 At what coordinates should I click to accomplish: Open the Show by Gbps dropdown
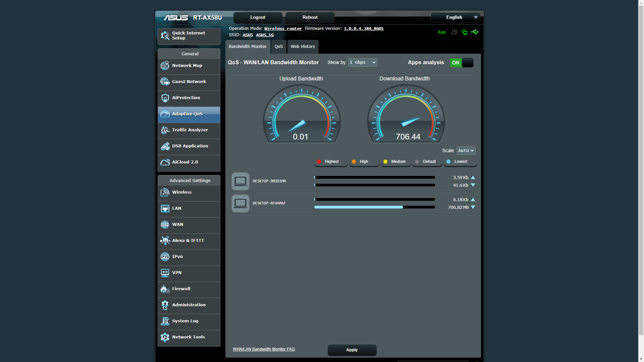click(x=362, y=62)
